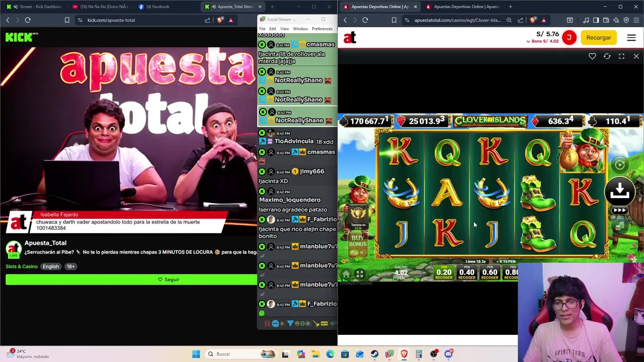Viewport: 644px width, 362px height.
Task: Close the casino game frame with X
Action: click(636, 56)
